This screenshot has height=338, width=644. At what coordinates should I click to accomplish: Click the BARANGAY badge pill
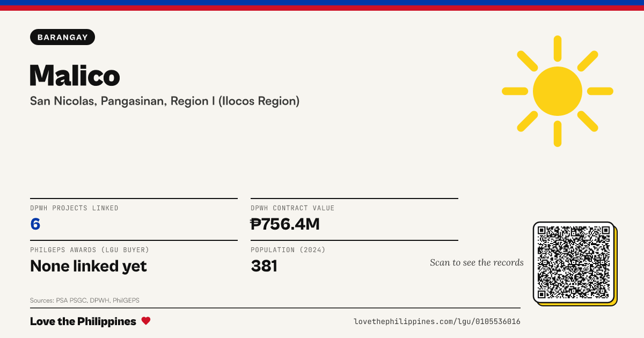tap(63, 37)
